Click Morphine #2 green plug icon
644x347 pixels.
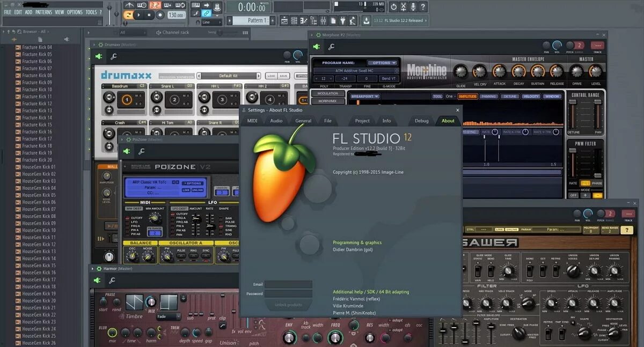point(317,47)
